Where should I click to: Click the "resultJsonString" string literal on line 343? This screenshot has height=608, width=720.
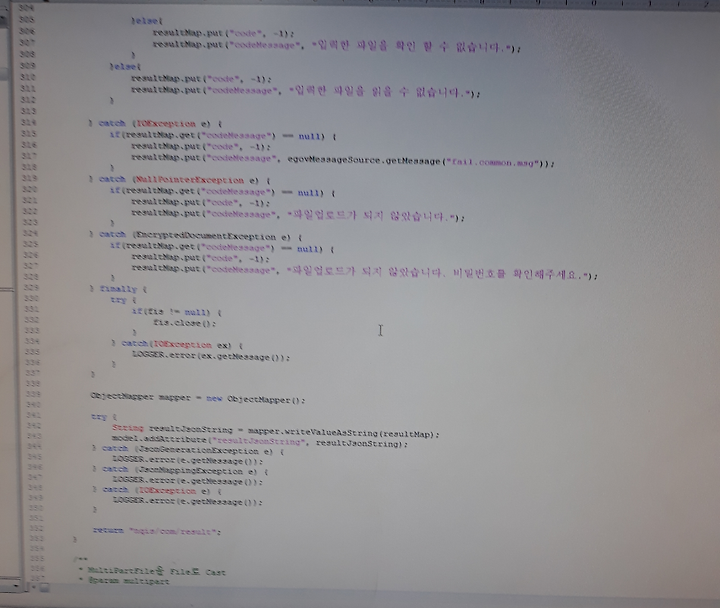click(x=259, y=441)
